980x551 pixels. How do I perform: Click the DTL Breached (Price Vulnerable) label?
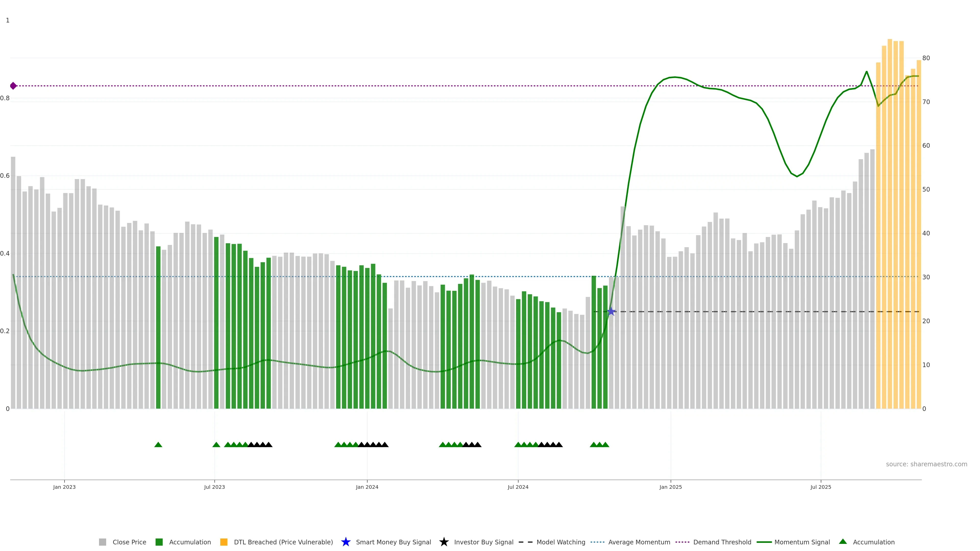283,542
